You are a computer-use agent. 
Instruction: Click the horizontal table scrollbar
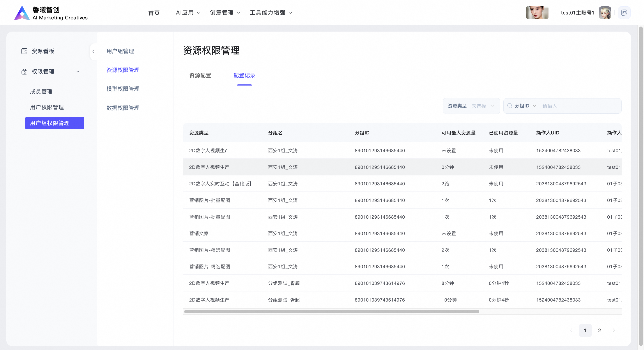(331, 312)
